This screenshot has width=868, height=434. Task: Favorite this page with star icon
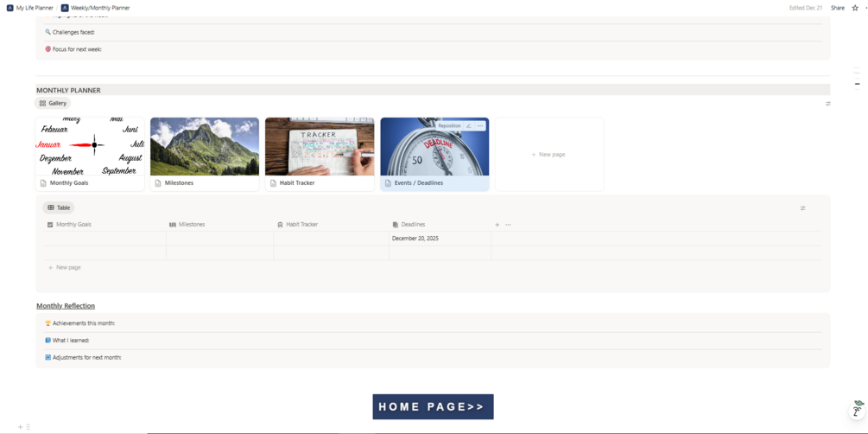click(x=855, y=8)
